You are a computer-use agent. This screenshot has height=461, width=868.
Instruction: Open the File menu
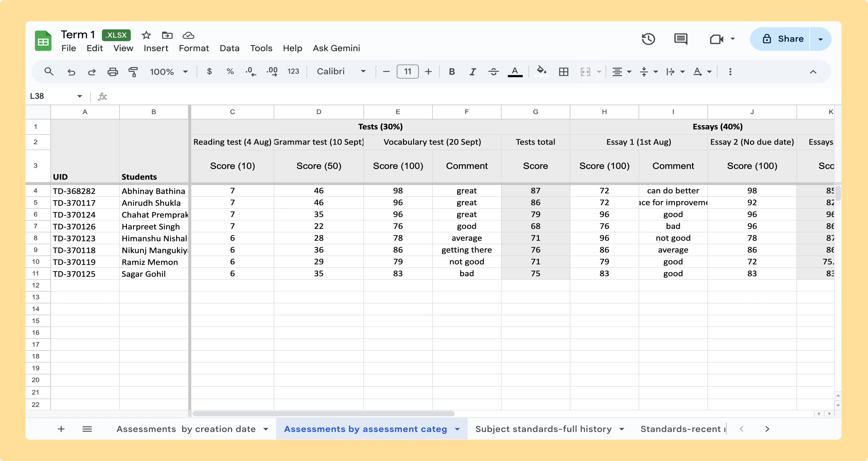(69, 48)
